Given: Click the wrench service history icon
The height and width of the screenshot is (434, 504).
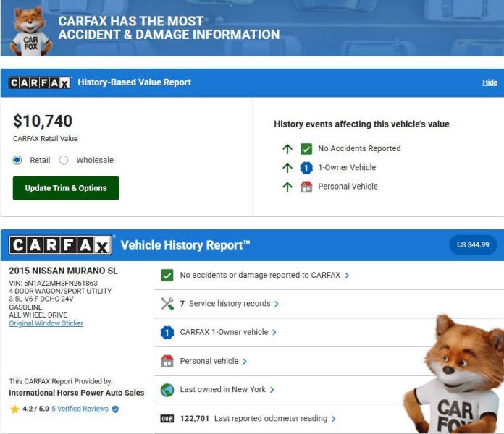Looking at the screenshot, I should (x=167, y=304).
